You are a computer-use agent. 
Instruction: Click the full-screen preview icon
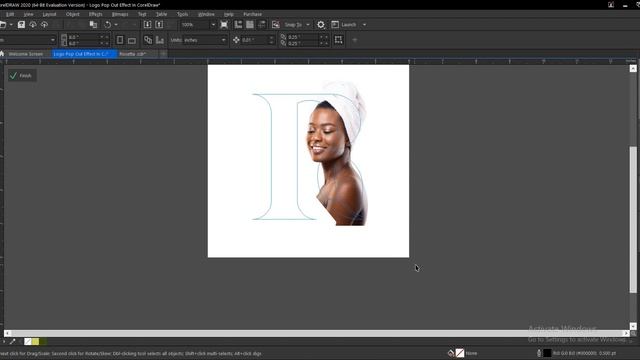[x=224, y=25]
